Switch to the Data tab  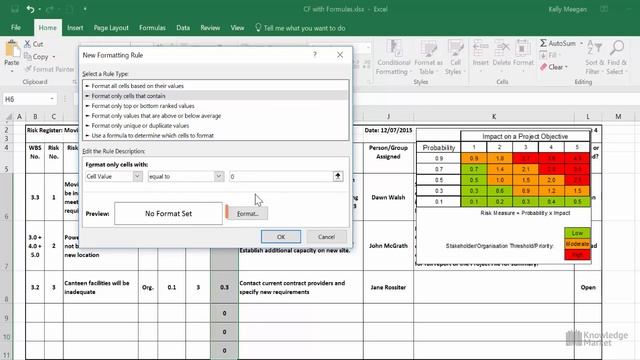tap(183, 28)
